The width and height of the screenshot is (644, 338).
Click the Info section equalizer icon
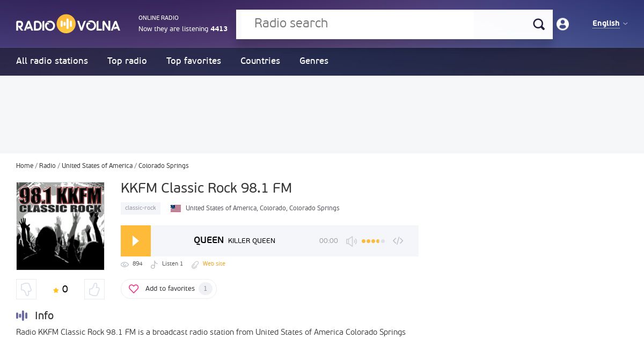pos(21,315)
